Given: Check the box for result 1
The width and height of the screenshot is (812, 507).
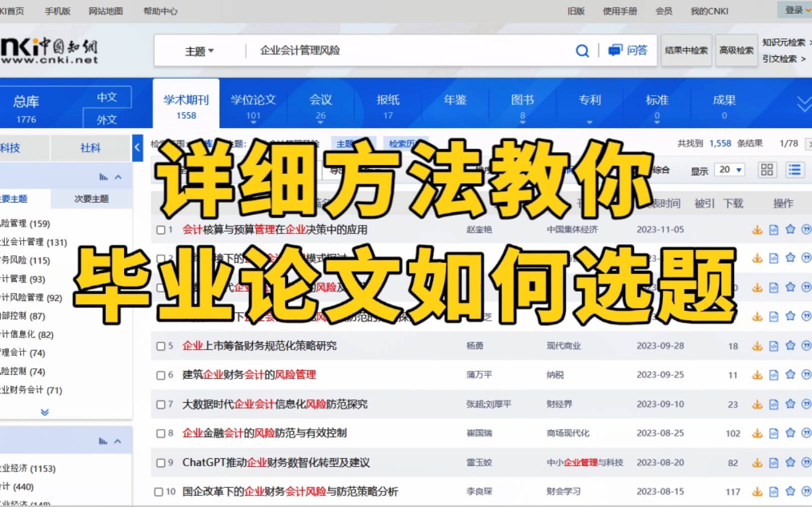Looking at the screenshot, I should (161, 230).
